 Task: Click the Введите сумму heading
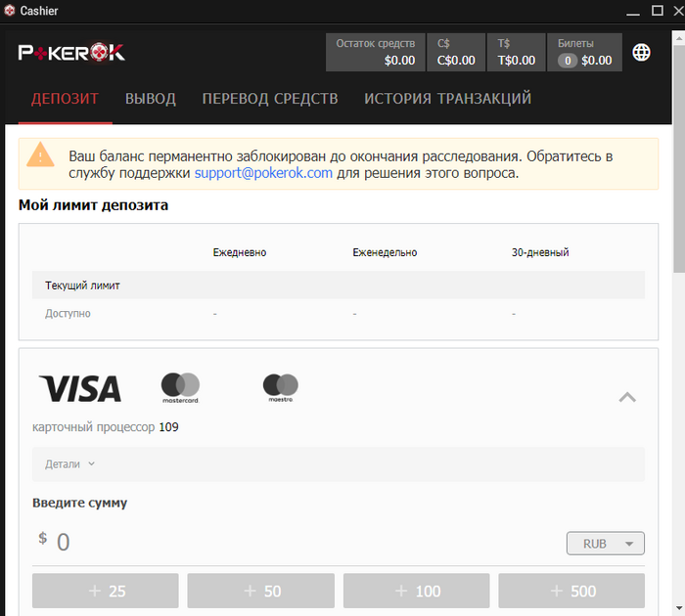pos(79,503)
